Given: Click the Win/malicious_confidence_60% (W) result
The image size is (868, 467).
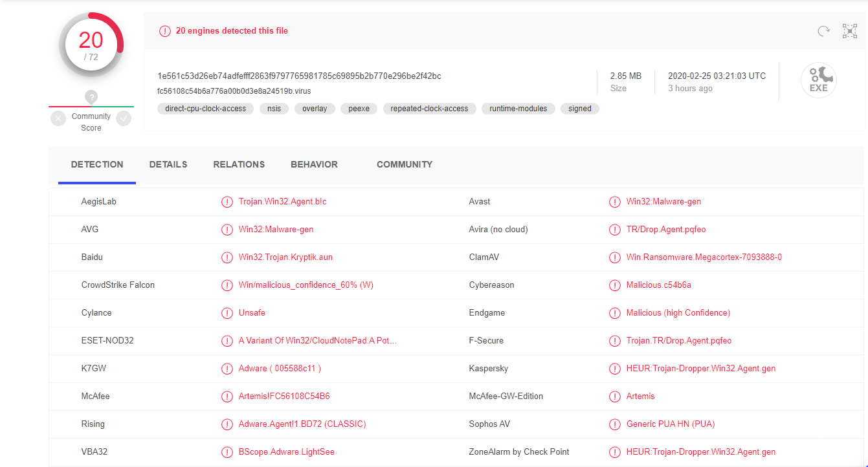Looking at the screenshot, I should click(306, 285).
